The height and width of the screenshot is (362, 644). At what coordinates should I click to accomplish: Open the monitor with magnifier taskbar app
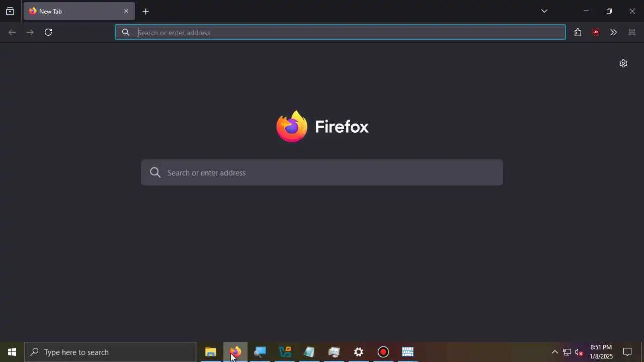coord(260,352)
